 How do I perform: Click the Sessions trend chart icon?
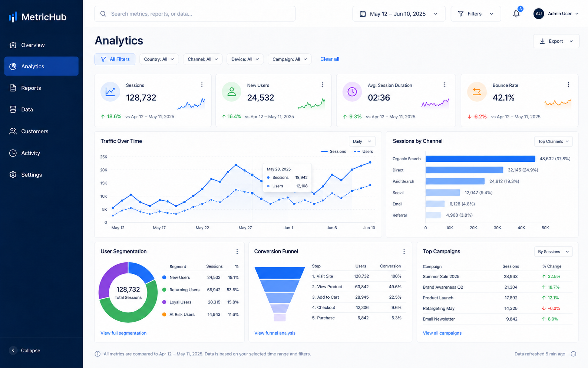coord(110,92)
